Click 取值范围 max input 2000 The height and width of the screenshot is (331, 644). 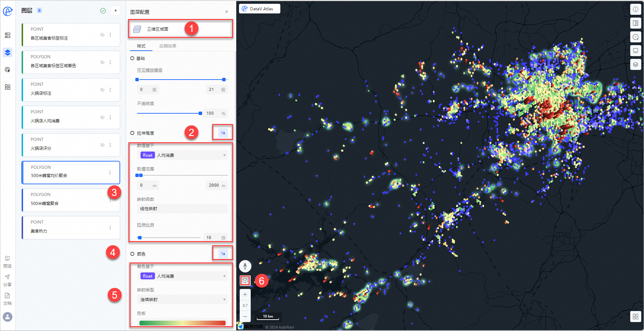[x=217, y=185]
